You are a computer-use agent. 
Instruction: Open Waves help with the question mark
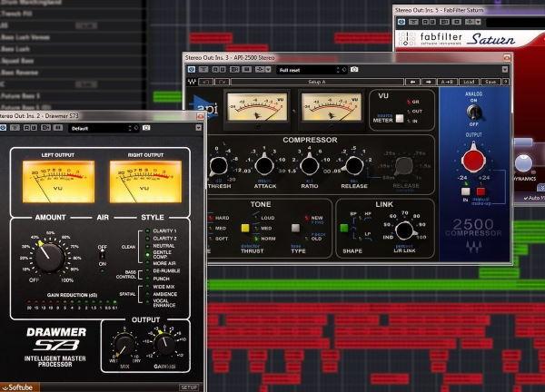click(x=506, y=82)
